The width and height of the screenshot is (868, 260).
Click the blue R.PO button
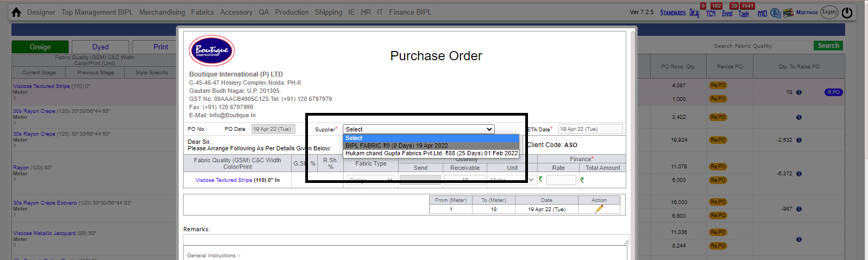(833, 92)
